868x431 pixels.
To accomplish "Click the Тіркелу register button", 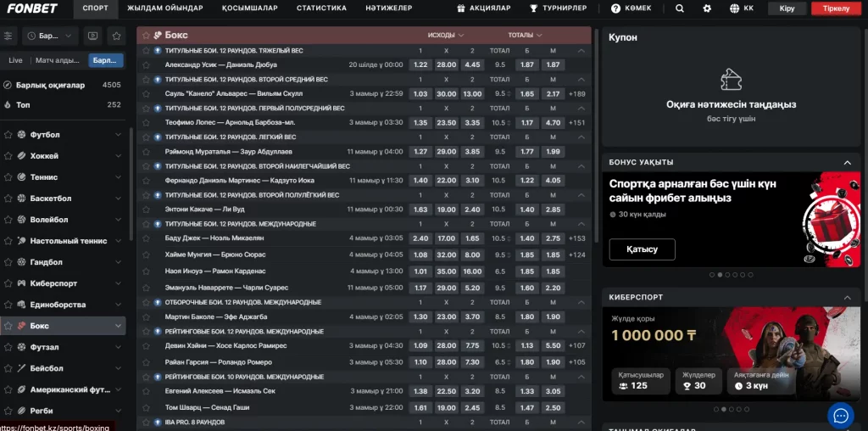I will click(x=837, y=8).
